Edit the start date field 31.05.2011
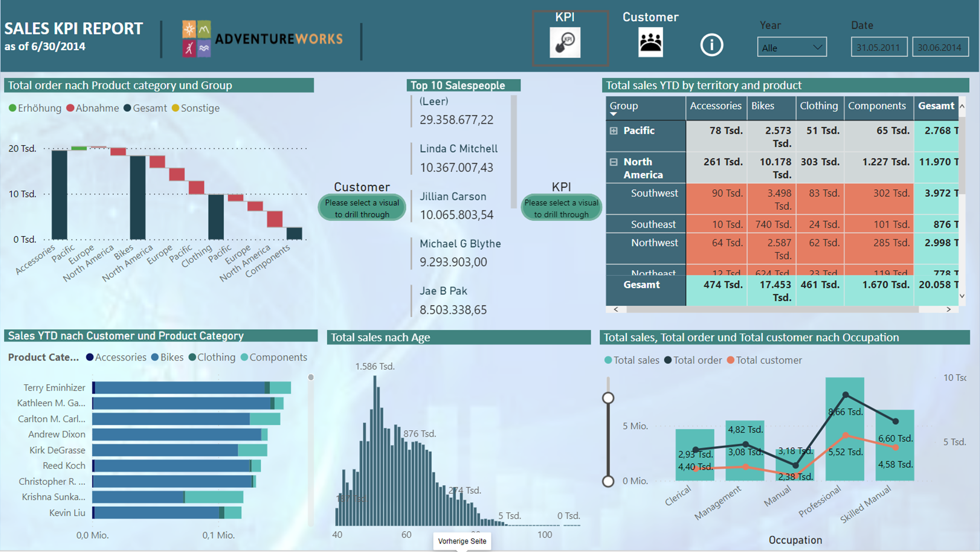Image resolution: width=980 pixels, height=552 pixels. 878,48
